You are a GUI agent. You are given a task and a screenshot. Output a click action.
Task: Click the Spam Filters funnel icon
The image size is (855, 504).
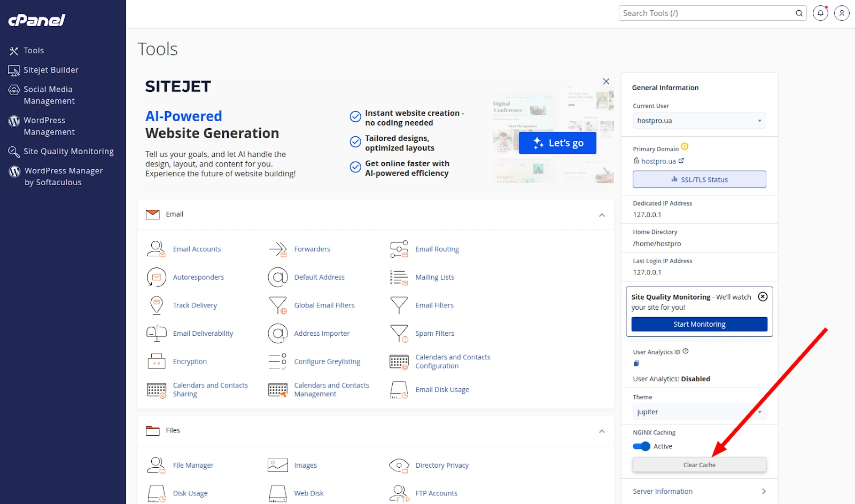click(399, 334)
